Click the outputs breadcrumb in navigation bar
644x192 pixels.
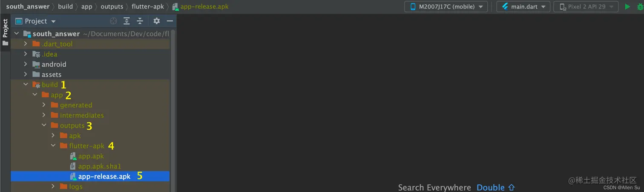(x=112, y=6)
